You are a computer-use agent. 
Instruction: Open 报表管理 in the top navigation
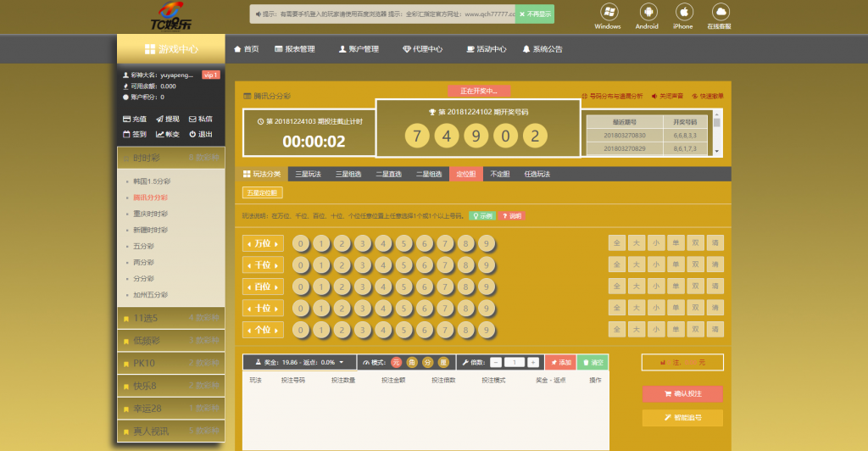pyautogui.click(x=294, y=49)
